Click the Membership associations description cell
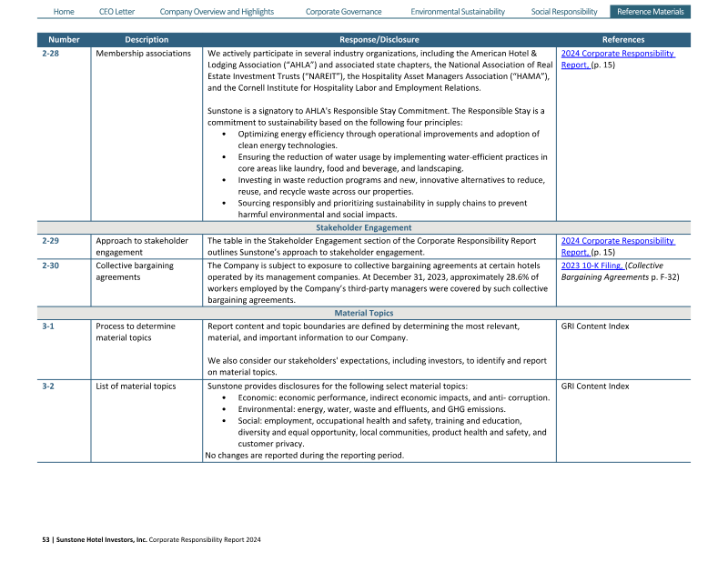The width and height of the screenshot is (728, 562). pos(143,54)
